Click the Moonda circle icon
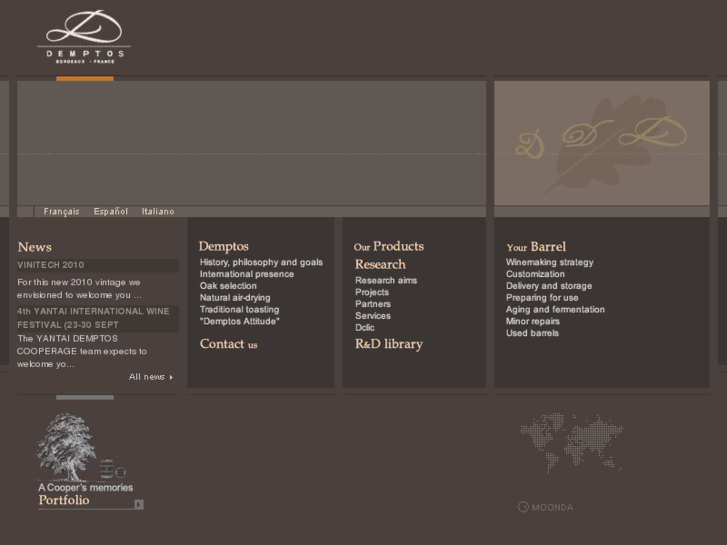 (x=523, y=507)
